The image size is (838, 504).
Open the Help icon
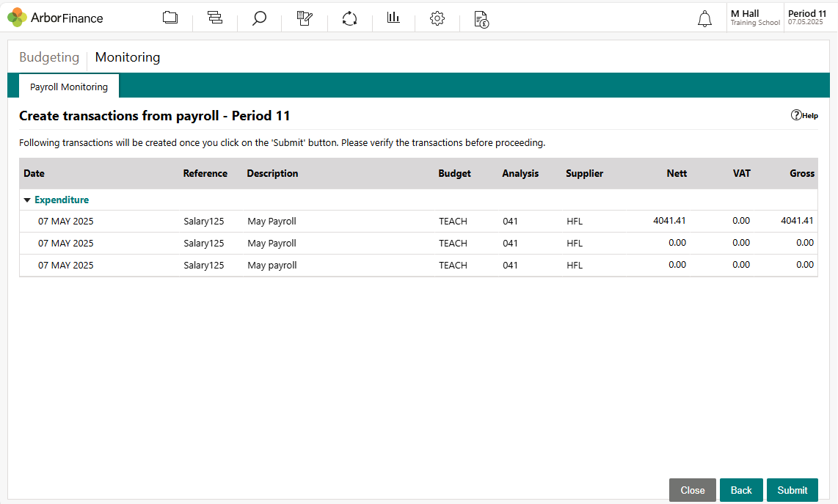(804, 115)
